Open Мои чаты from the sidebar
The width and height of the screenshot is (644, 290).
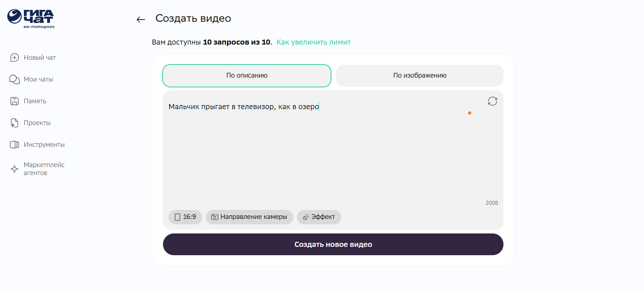(x=38, y=79)
